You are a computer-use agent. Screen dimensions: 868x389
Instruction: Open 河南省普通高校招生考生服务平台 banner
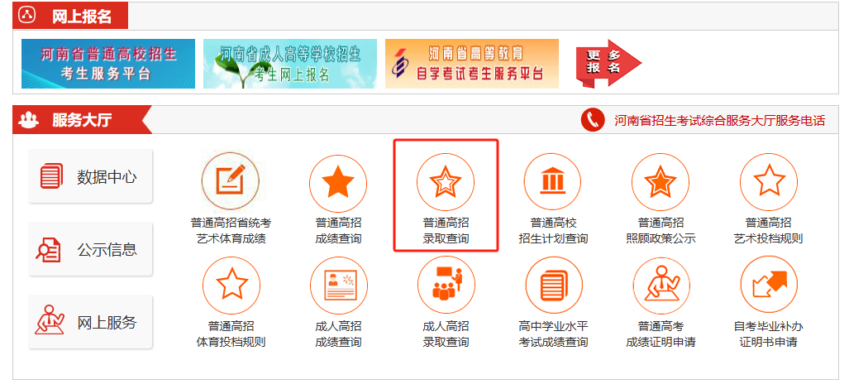[108, 64]
